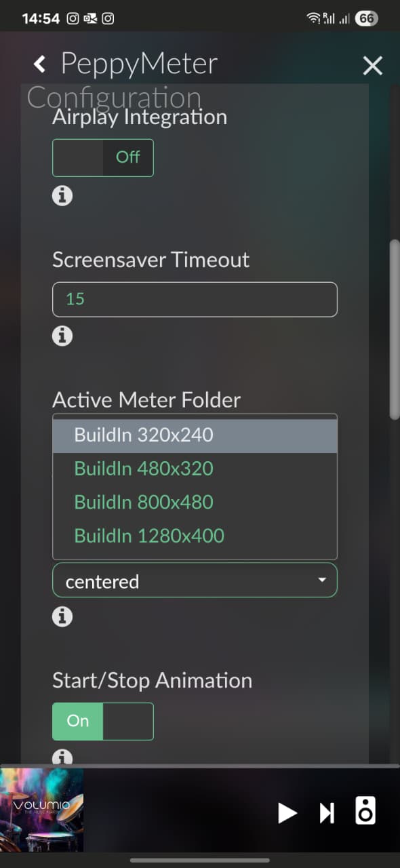The width and height of the screenshot is (400, 868).
Task: Turn on the Airplay Integration switch
Action: [103, 158]
